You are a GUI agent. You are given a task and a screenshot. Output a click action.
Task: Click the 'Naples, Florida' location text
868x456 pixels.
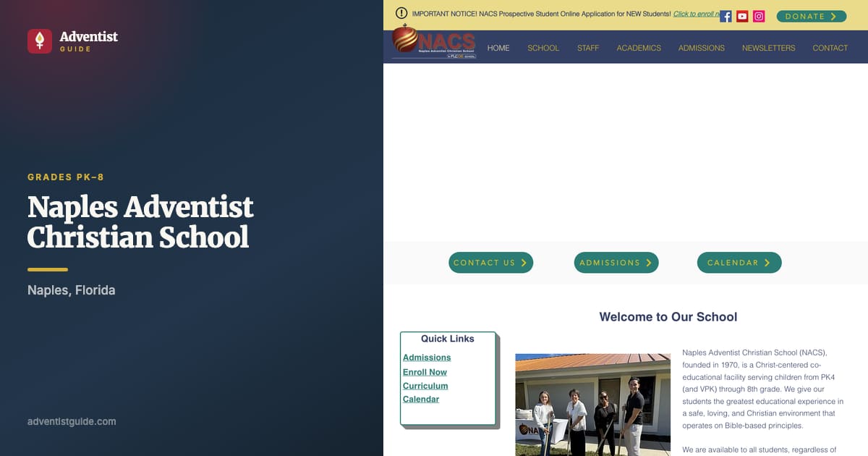point(72,290)
